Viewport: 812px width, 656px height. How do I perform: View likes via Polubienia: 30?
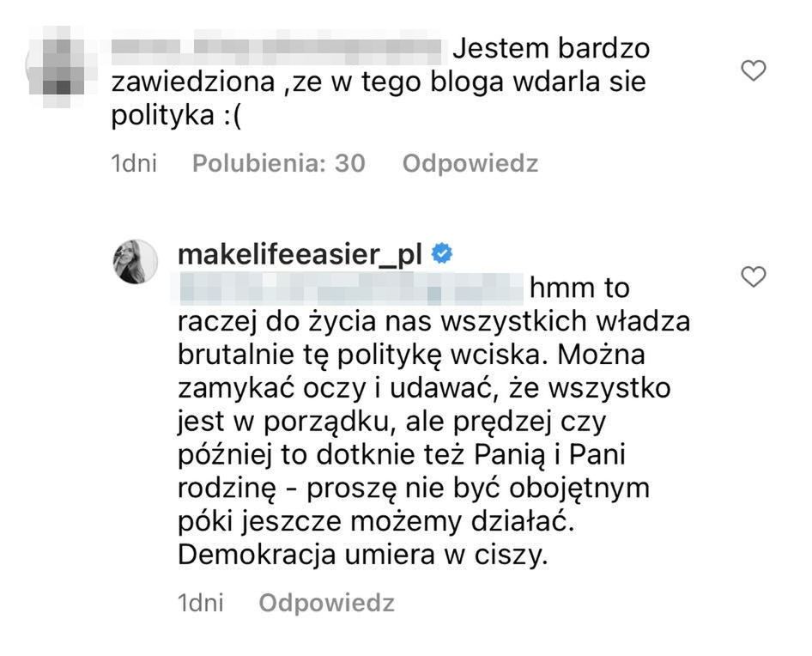pos(279,163)
